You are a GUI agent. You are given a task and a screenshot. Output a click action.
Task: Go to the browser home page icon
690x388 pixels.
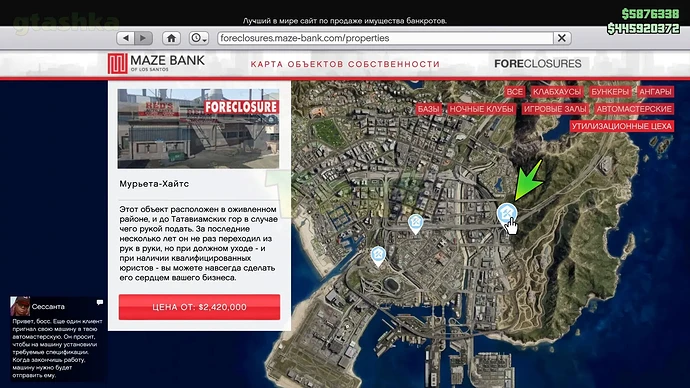coord(171,38)
